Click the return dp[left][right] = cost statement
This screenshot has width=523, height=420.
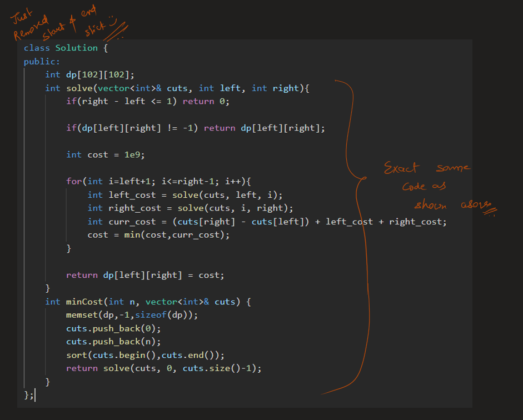point(145,275)
